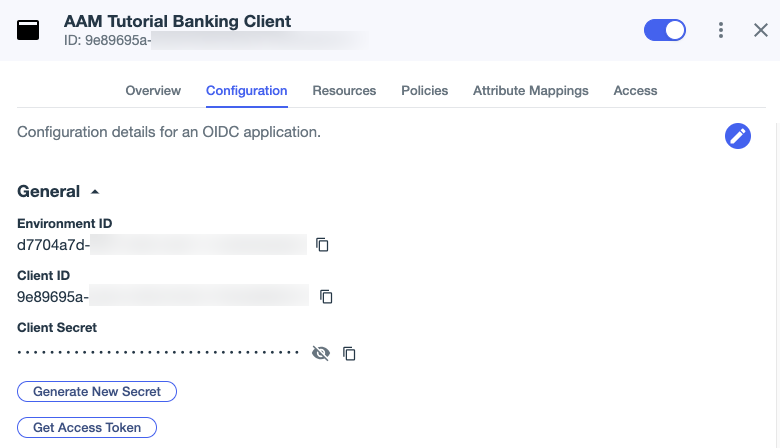Select the Configuration tab
This screenshot has height=448, width=780.
[246, 90]
